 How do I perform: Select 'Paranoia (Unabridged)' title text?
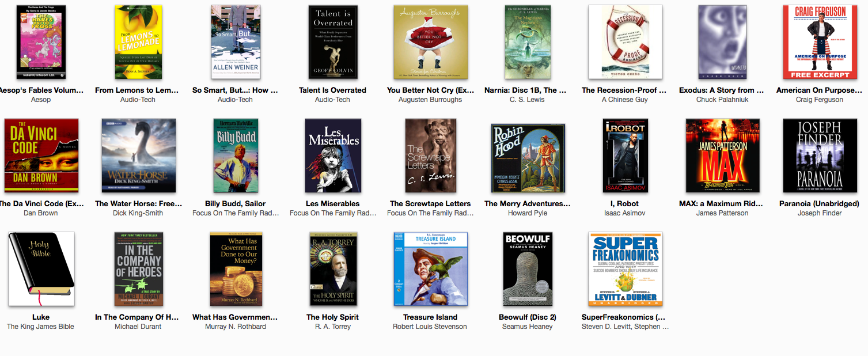click(x=820, y=203)
